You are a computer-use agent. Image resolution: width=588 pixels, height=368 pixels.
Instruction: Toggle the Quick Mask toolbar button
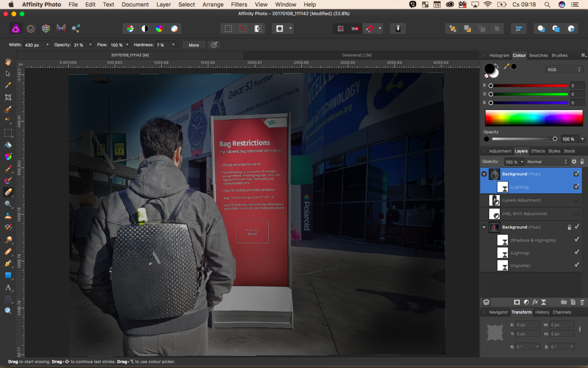(x=280, y=29)
